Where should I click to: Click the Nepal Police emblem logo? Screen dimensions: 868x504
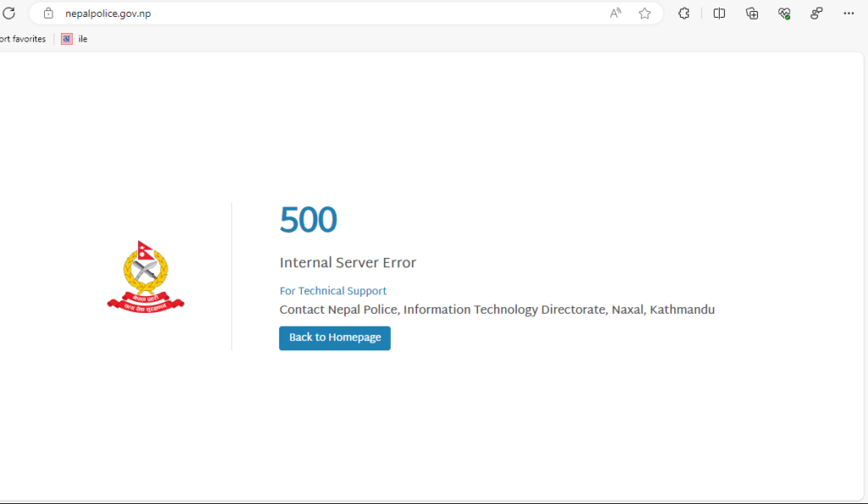click(x=146, y=277)
